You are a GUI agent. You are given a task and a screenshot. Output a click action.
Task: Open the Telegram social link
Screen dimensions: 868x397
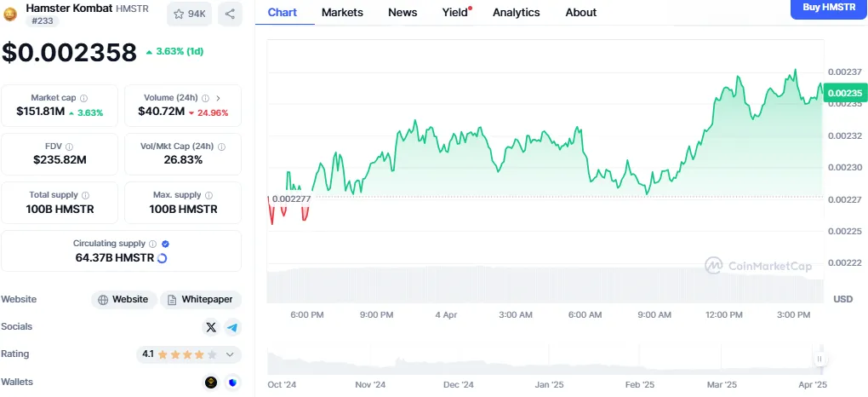231,327
